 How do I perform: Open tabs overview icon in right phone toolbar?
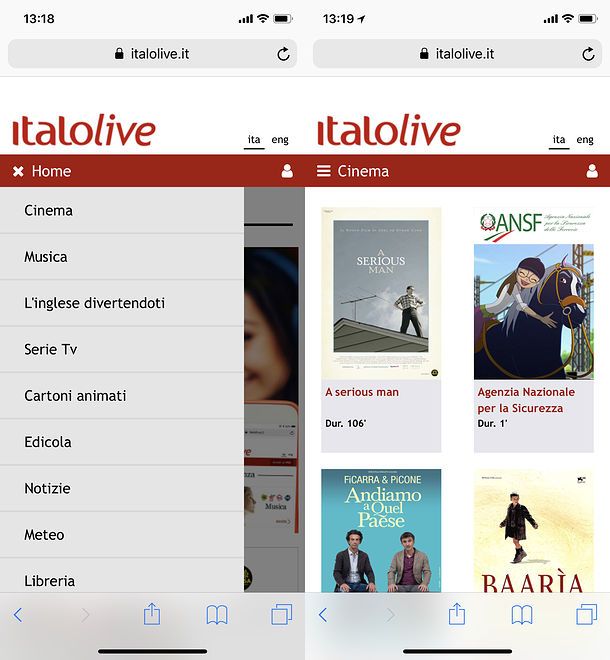[586, 614]
